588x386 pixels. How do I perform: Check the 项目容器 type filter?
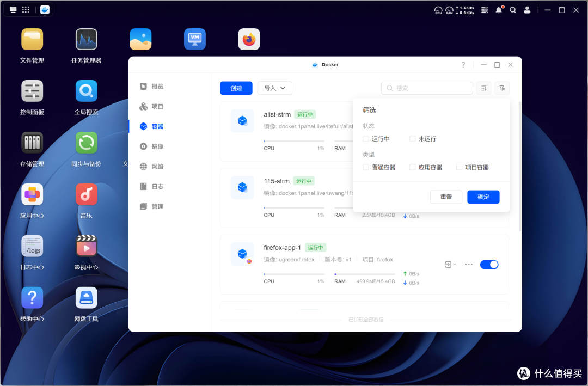click(x=460, y=167)
